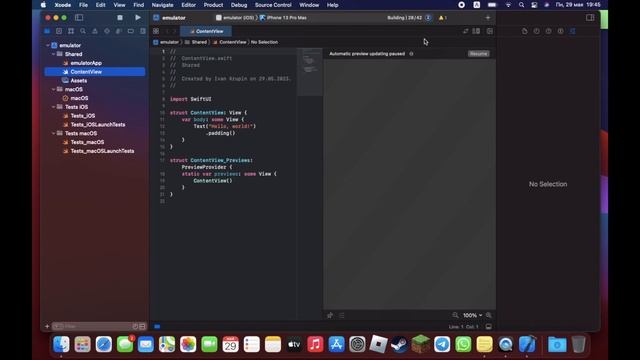Click the list icon beside the preview pin

342,315
